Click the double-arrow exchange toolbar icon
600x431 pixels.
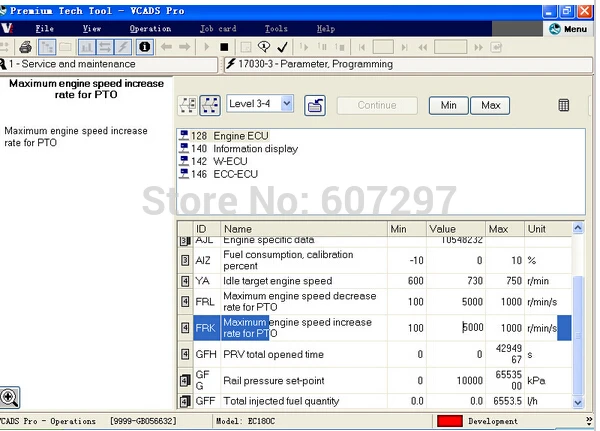coord(105,47)
